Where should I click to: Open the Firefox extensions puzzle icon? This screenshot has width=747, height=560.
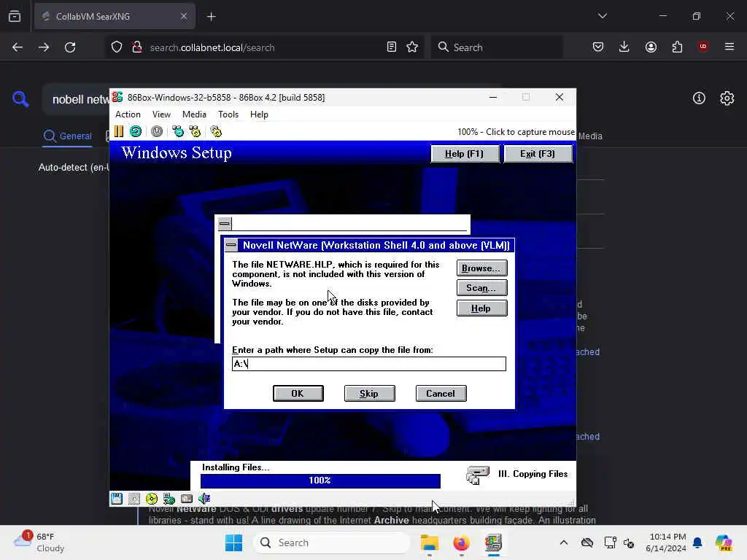tap(677, 47)
